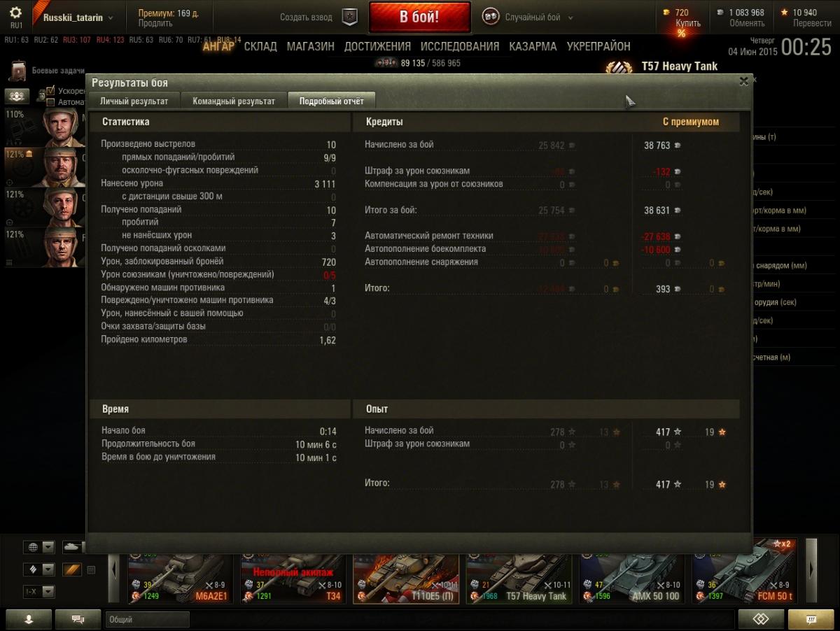Click the 10 мин 6 с battle duration

[x=316, y=444]
